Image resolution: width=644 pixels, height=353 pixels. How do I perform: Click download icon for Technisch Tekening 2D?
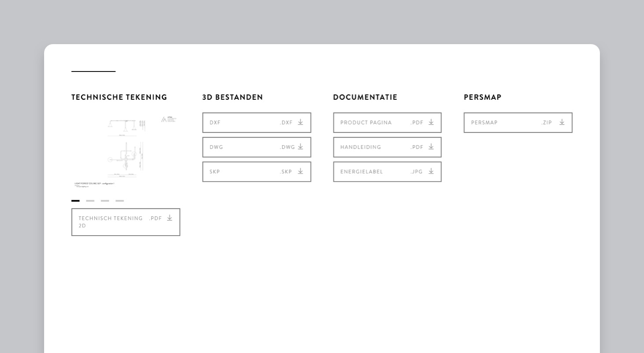[169, 218]
